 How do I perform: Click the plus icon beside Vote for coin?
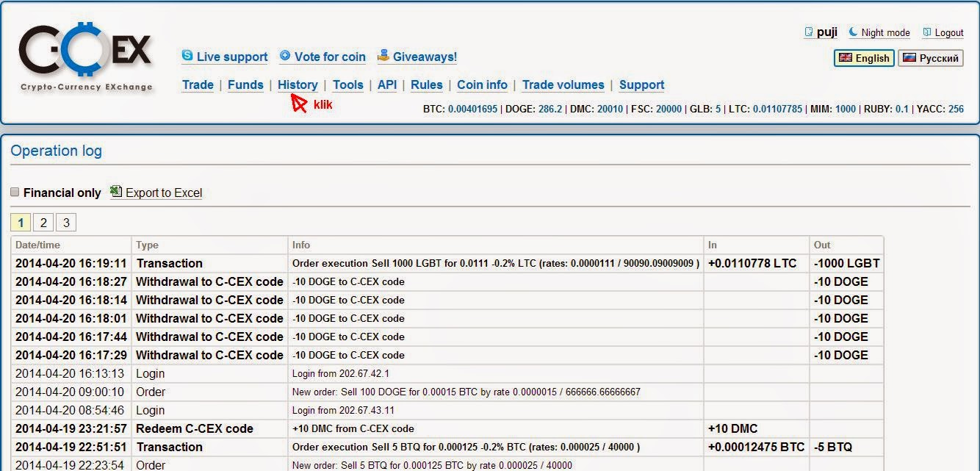285,56
